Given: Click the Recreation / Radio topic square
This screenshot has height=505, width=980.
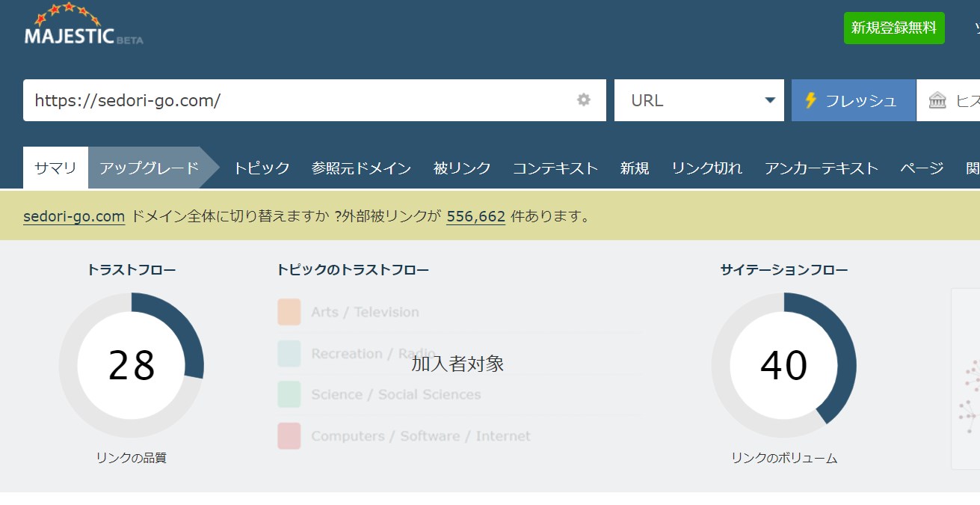Looking at the screenshot, I should pos(289,353).
